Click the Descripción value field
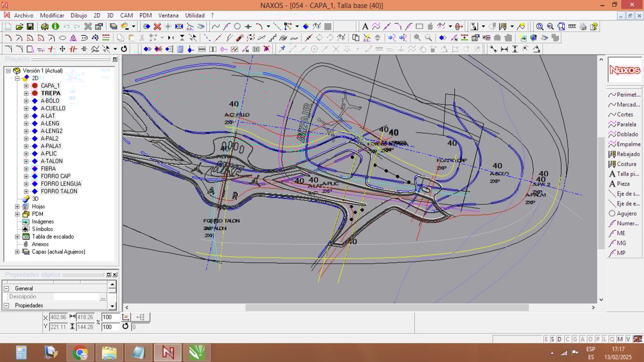644x362 pixels. (76, 297)
